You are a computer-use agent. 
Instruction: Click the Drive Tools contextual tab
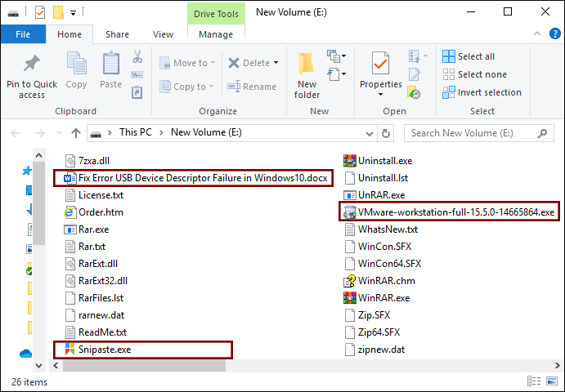click(216, 14)
